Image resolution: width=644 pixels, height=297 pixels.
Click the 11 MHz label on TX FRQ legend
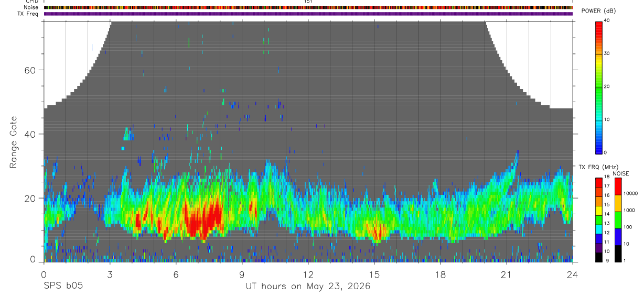click(607, 241)
